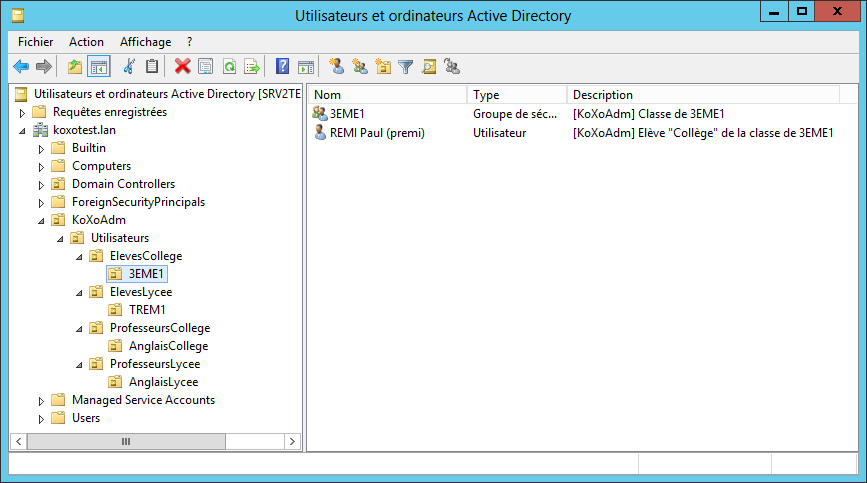The width and height of the screenshot is (867, 483).
Task: Click the Paste clipboard icon
Action: [x=152, y=67]
